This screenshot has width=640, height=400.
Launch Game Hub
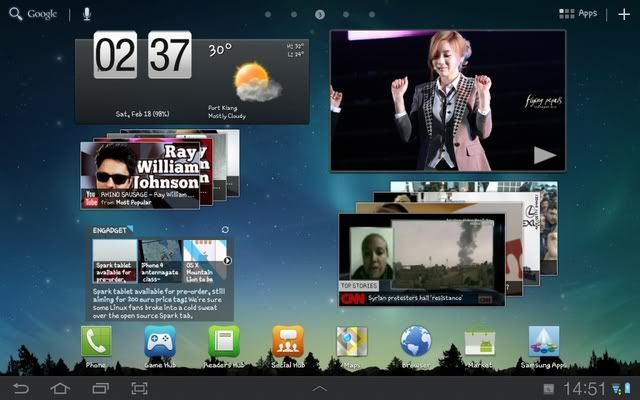point(160,342)
